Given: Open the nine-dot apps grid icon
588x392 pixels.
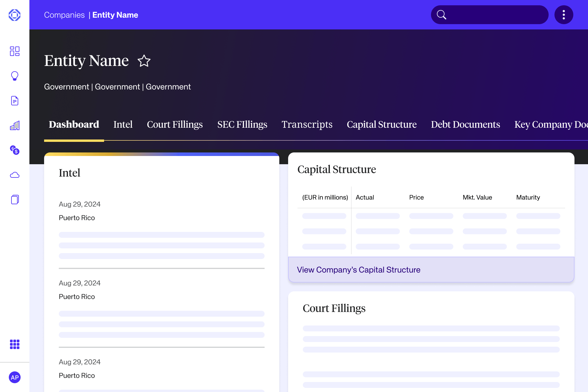Looking at the screenshot, I should tap(14, 344).
